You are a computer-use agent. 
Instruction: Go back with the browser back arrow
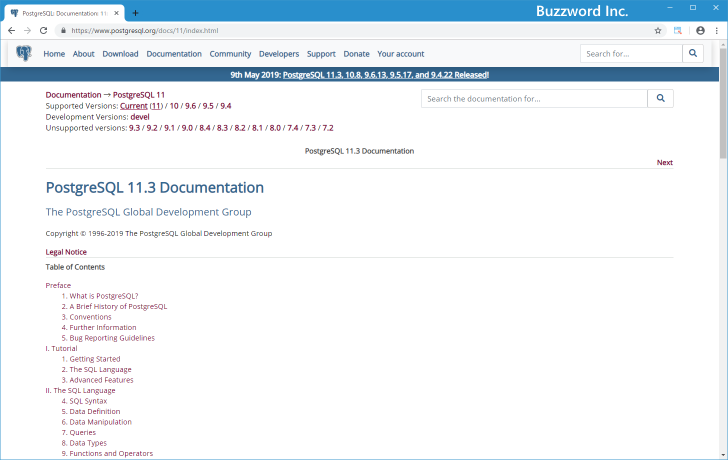coord(12,31)
